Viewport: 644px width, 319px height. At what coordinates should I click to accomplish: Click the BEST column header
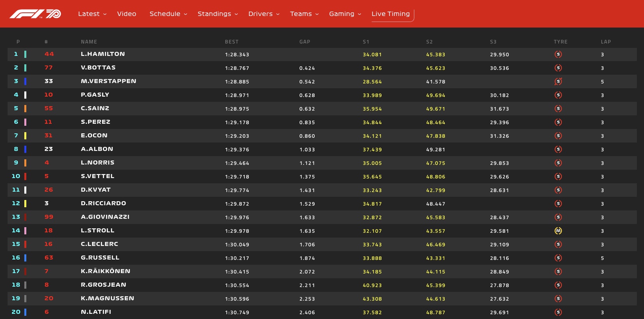tap(232, 42)
